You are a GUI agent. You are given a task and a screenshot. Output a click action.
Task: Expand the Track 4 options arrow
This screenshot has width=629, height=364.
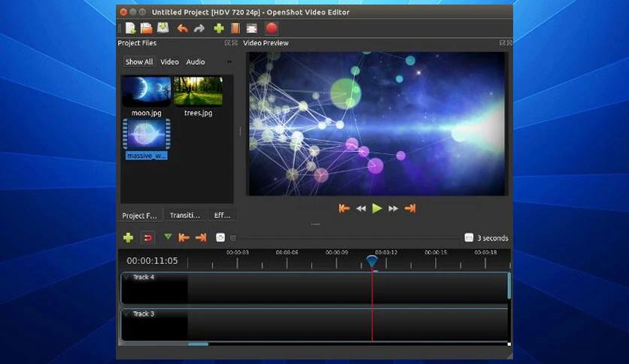coord(126,278)
